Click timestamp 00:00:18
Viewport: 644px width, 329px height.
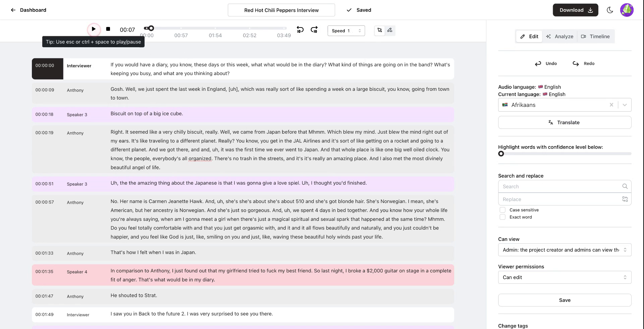click(44, 114)
